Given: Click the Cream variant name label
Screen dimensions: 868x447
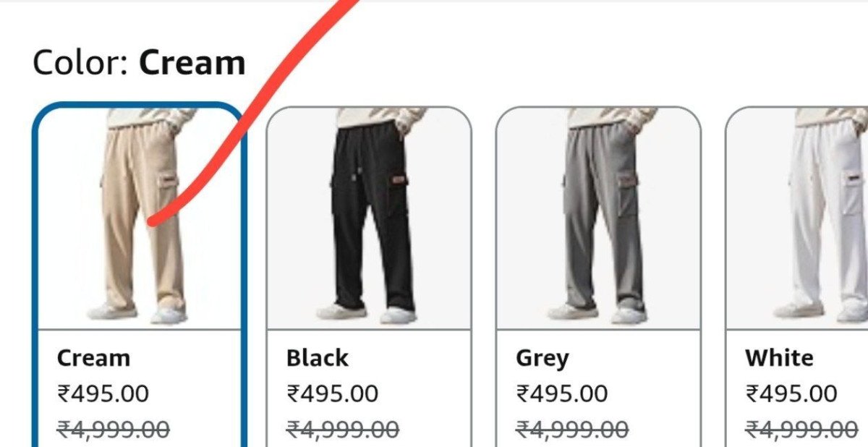Looking at the screenshot, I should pos(93,358).
